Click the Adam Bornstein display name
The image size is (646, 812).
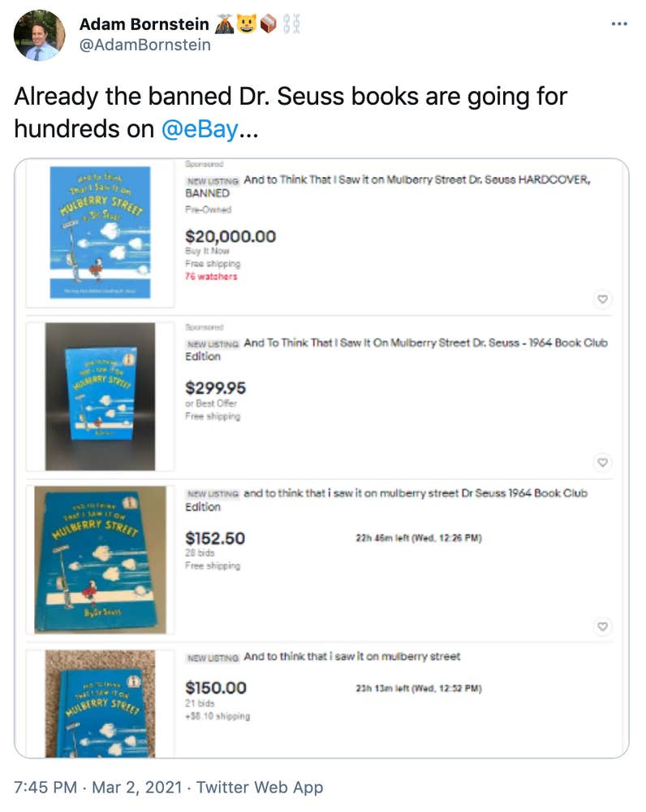(144, 24)
